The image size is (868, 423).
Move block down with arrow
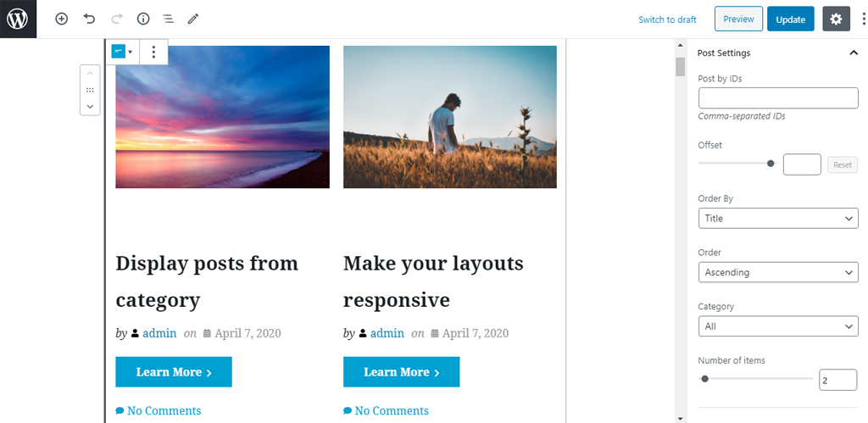[x=90, y=106]
